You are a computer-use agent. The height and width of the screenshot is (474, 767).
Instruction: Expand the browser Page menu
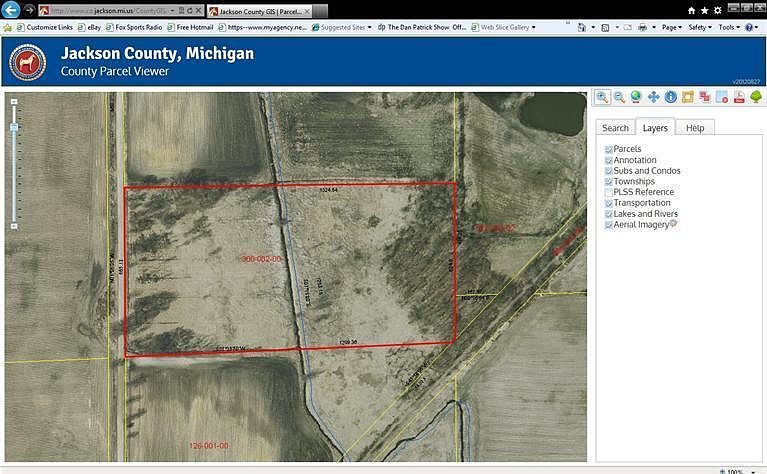(672, 27)
